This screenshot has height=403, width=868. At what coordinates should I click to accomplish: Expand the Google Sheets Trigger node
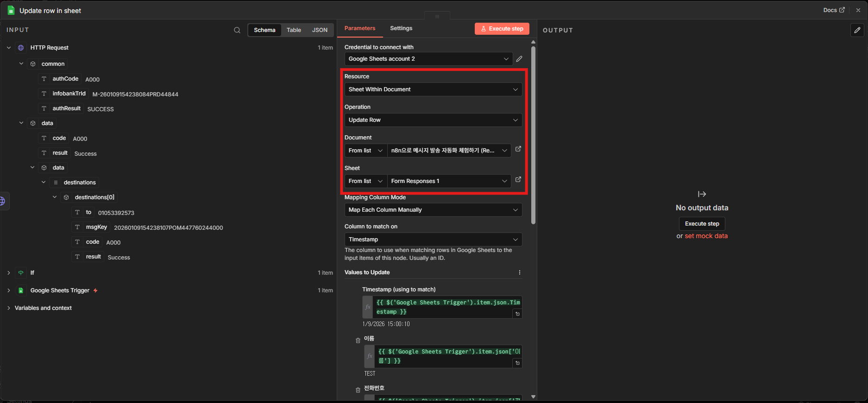coord(9,290)
